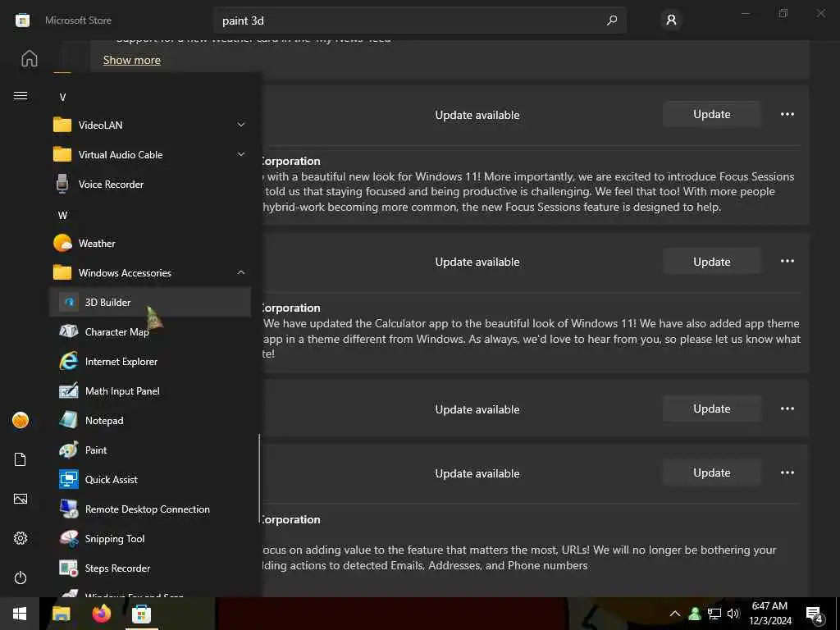Screen dimensions: 840x630
Task: Click green person tray icon
Action: (x=695, y=614)
